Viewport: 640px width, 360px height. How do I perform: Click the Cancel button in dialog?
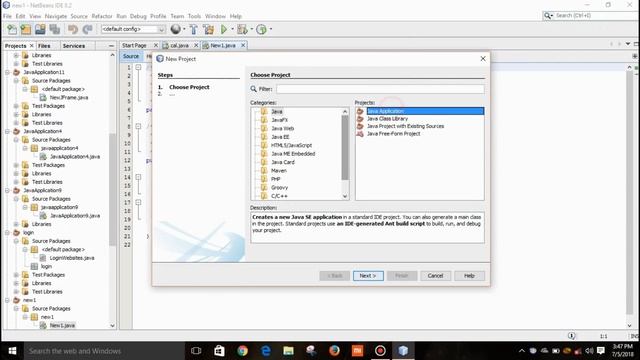(435, 276)
